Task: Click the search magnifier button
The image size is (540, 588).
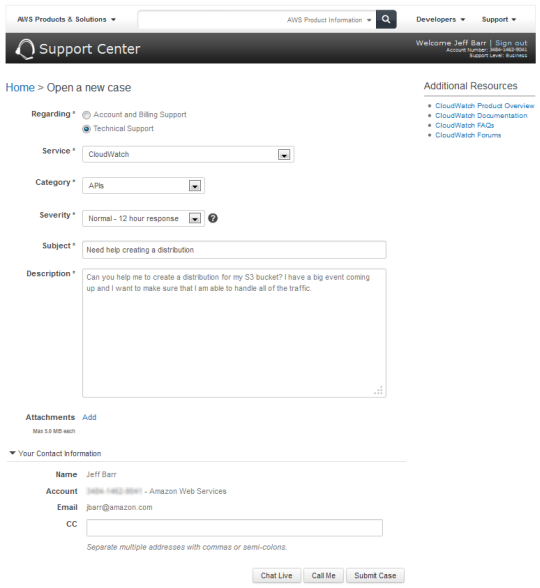Action: click(386, 20)
